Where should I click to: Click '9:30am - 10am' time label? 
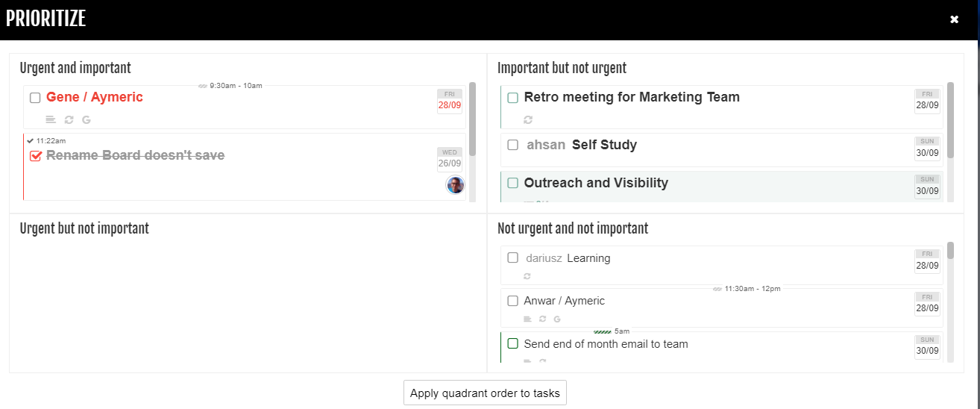click(236, 86)
